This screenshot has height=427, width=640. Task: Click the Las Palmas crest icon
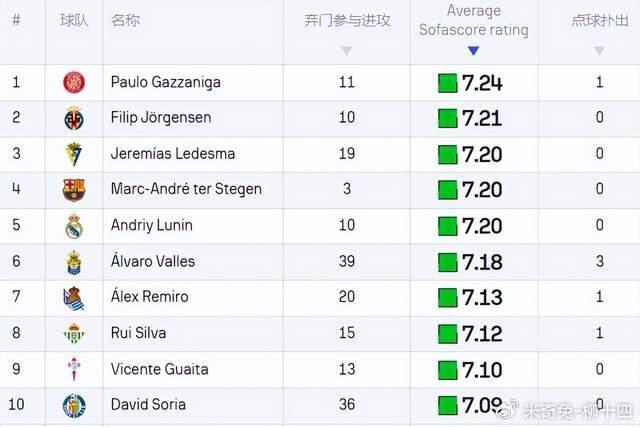click(x=74, y=262)
